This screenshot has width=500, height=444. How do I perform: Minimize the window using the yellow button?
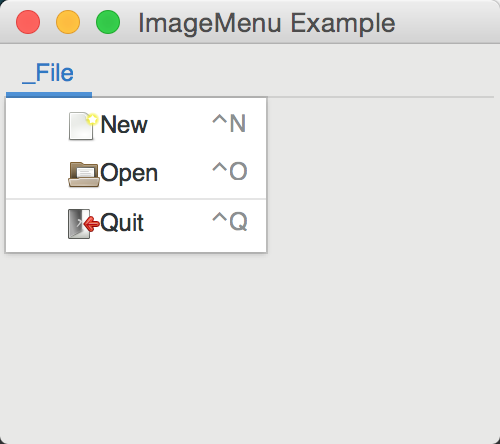(x=68, y=22)
